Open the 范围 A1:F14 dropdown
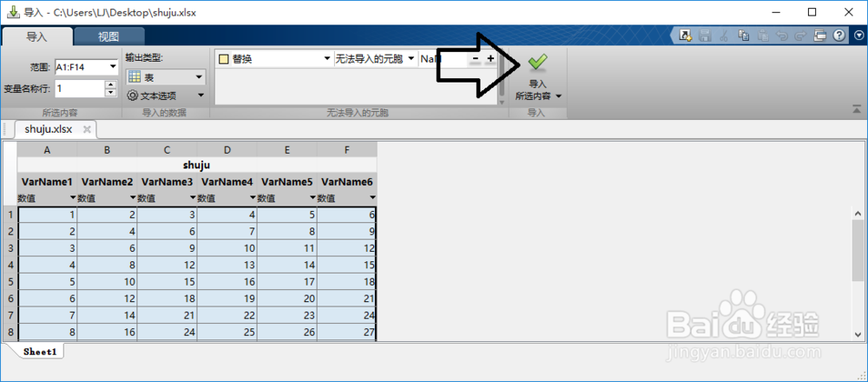Viewport: 868px width, 382px height. (114, 67)
